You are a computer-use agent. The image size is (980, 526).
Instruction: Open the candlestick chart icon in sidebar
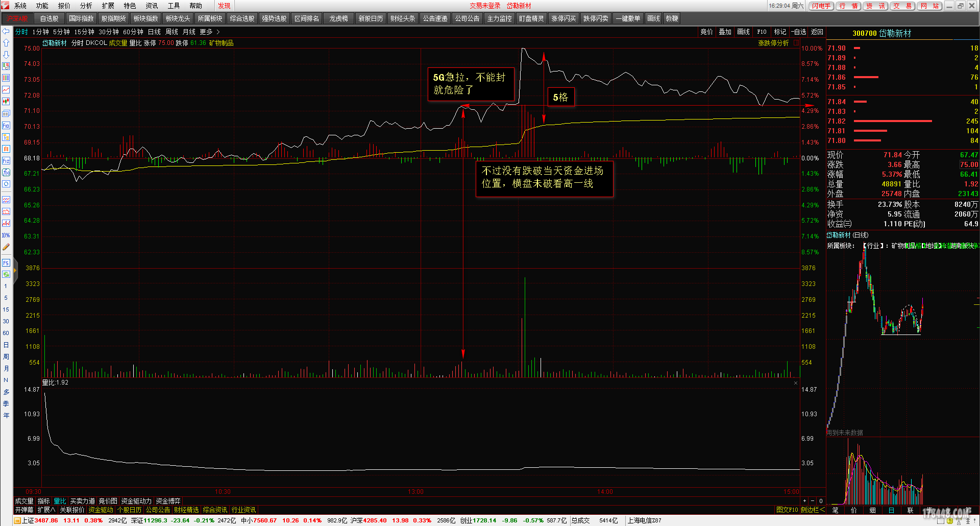[6, 102]
